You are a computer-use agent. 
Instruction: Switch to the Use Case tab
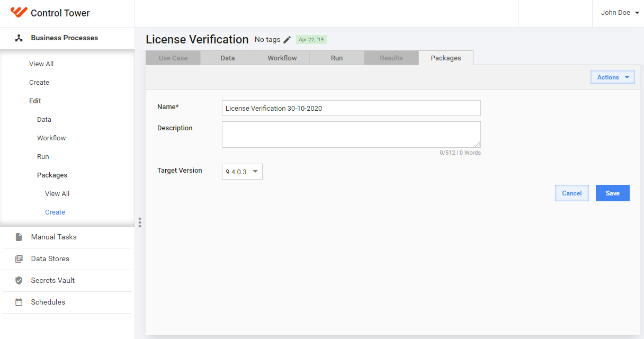click(x=173, y=58)
